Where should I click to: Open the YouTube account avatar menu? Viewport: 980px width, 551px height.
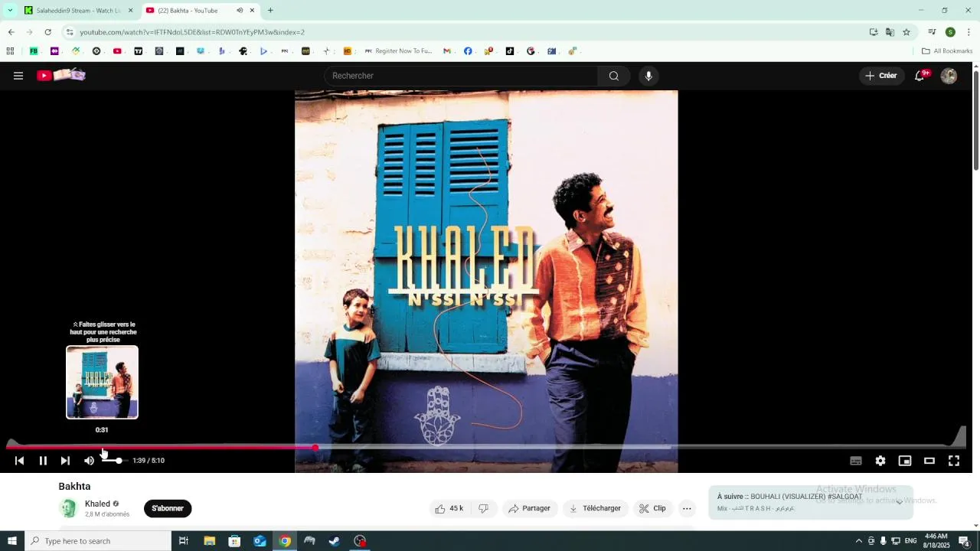949,76
